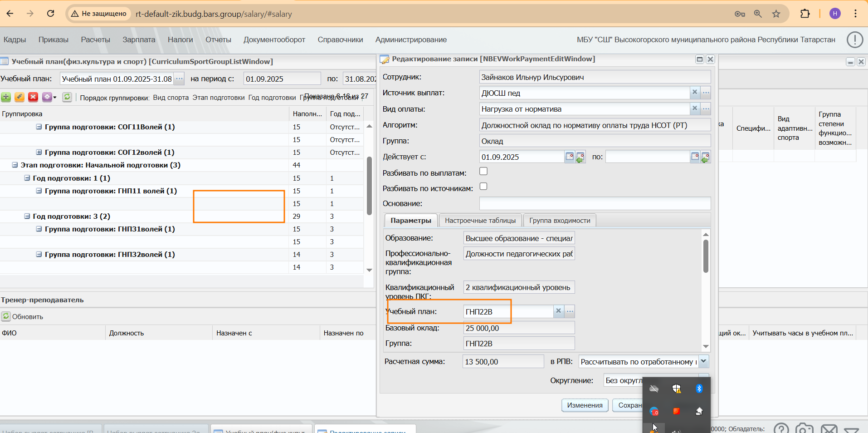This screenshot has width=868, height=433.
Task: Expand Группа подготовки: СОГ12волей node
Action: point(39,152)
